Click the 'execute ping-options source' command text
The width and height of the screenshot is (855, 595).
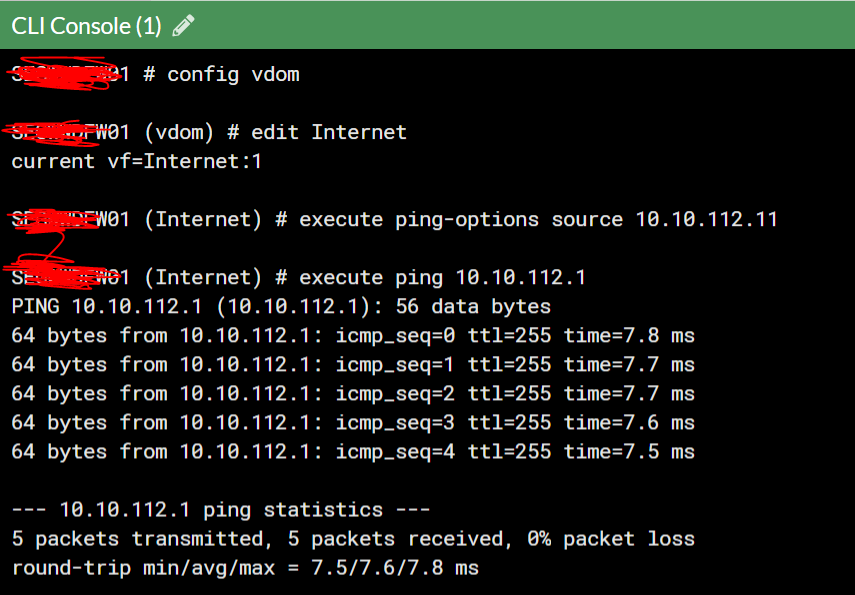click(x=461, y=219)
